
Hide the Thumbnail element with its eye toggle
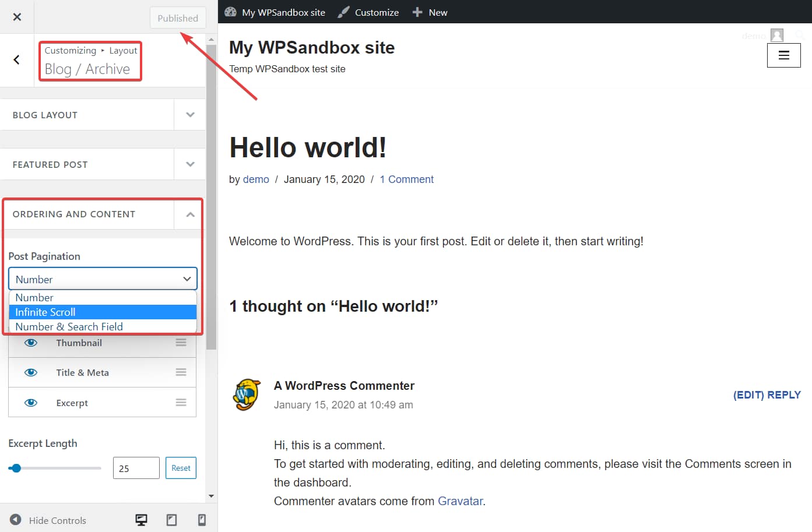pyautogui.click(x=30, y=343)
